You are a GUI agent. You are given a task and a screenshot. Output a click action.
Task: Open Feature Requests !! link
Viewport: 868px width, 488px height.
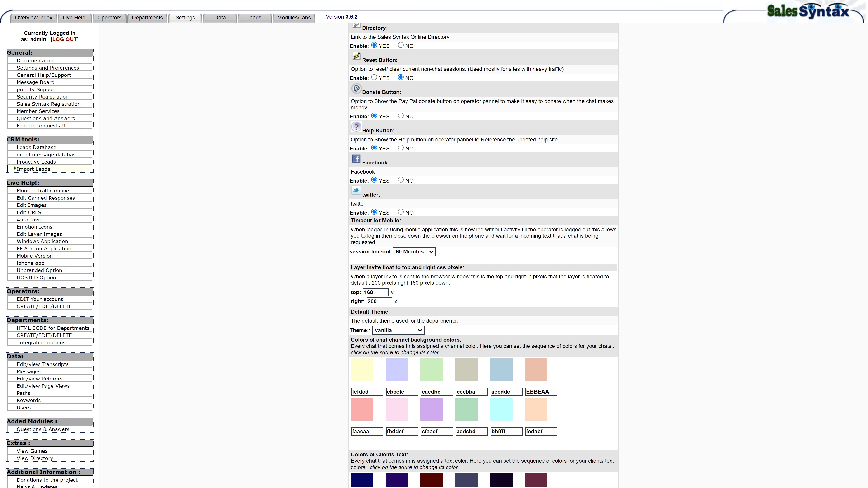[50, 126]
